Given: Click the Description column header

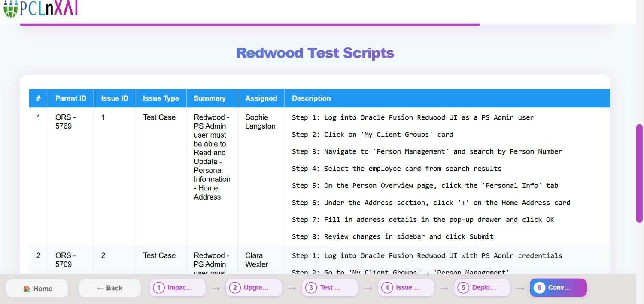Looking at the screenshot, I should [x=311, y=98].
